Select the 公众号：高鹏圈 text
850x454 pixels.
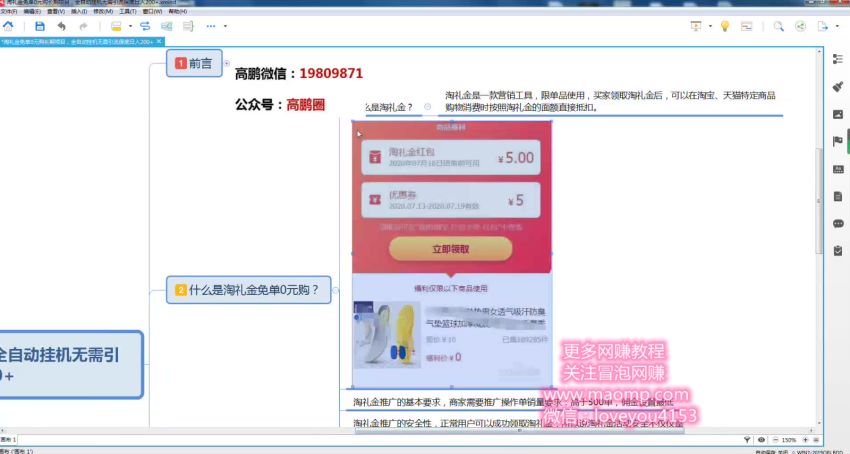pyautogui.click(x=280, y=105)
